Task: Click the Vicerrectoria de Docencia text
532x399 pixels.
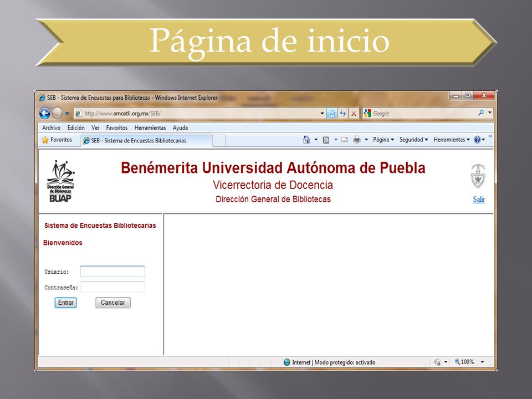Action: [273, 185]
